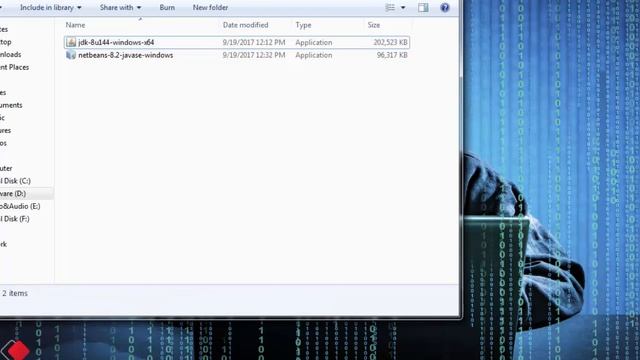
Task: Expand the view options dropdown arrow
Action: click(403, 7)
